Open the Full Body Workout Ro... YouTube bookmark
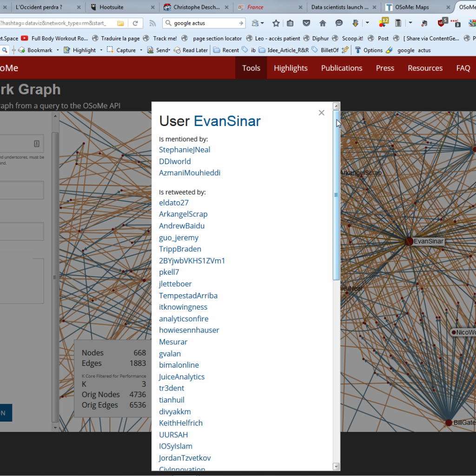Screen dimensions: 476x476 point(55,38)
